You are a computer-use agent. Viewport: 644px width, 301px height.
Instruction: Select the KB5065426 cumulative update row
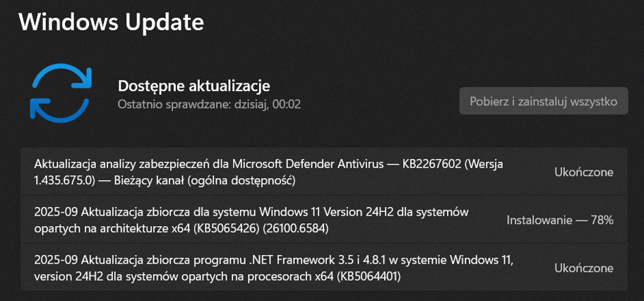tap(323, 220)
